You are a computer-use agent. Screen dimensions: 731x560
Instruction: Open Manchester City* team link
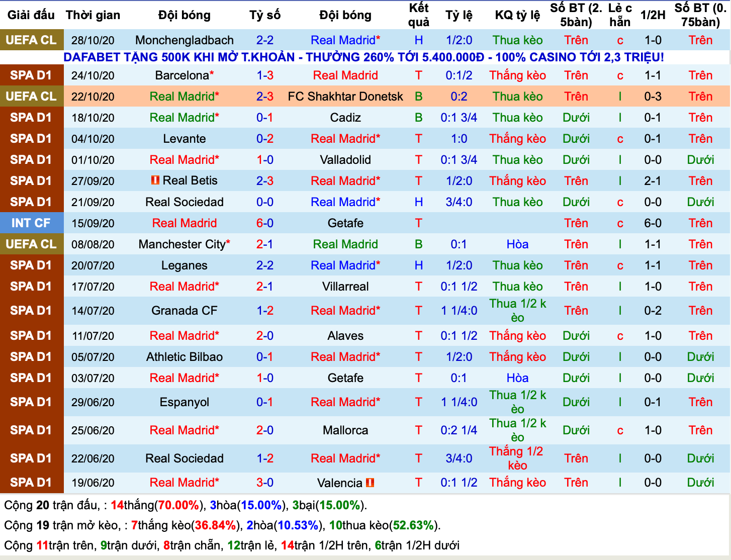point(185,244)
